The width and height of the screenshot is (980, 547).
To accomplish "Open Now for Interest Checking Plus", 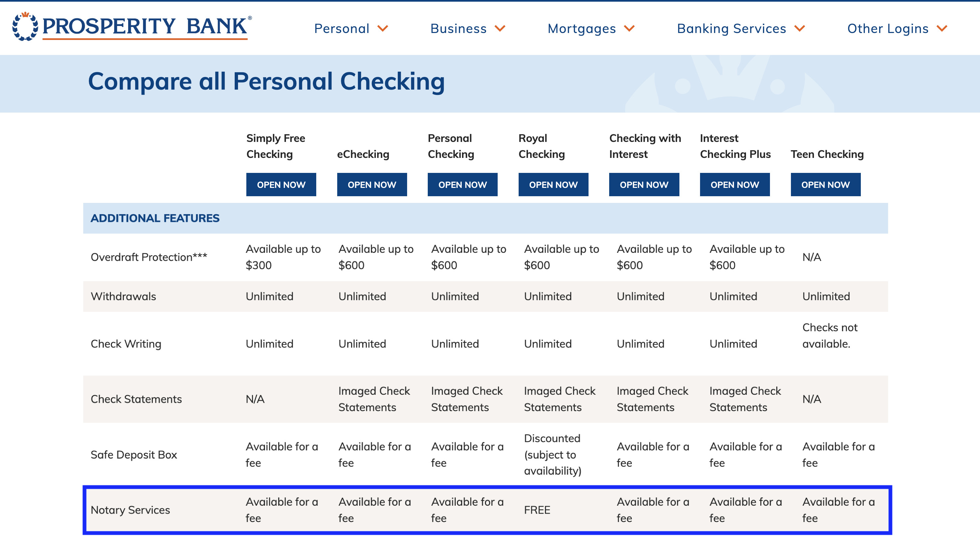I will click(x=735, y=185).
